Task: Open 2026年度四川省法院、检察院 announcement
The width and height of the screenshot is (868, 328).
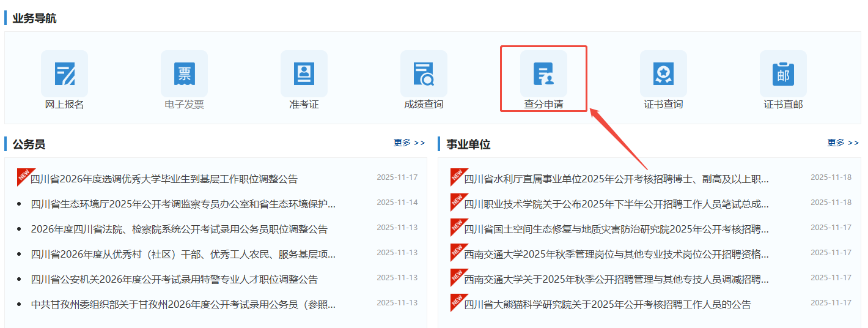Action: click(179, 229)
